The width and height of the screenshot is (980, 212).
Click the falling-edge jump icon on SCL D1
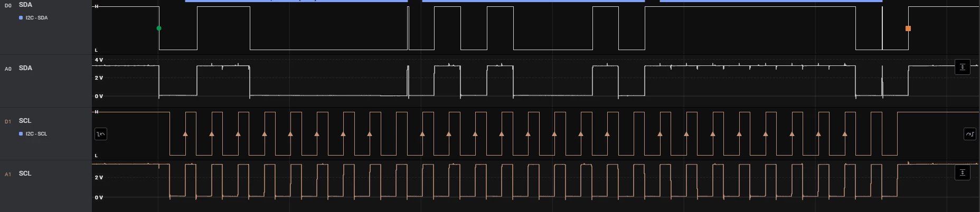(x=101, y=134)
